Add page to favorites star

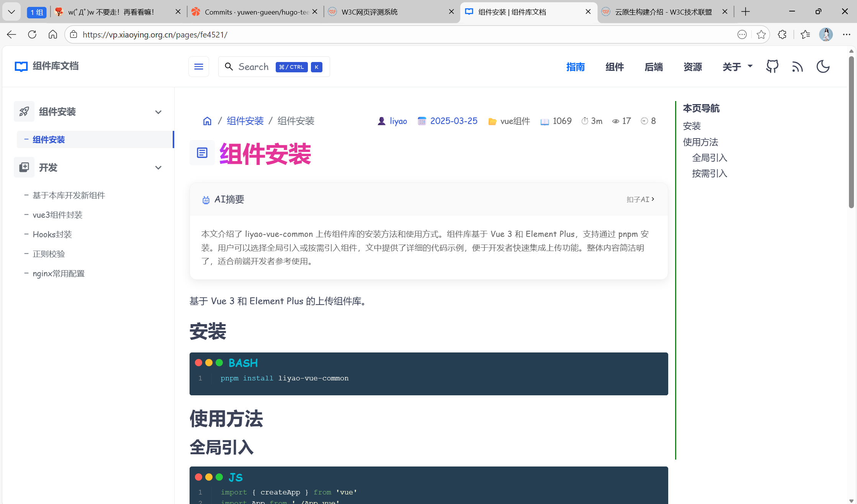click(x=761, y=34)
